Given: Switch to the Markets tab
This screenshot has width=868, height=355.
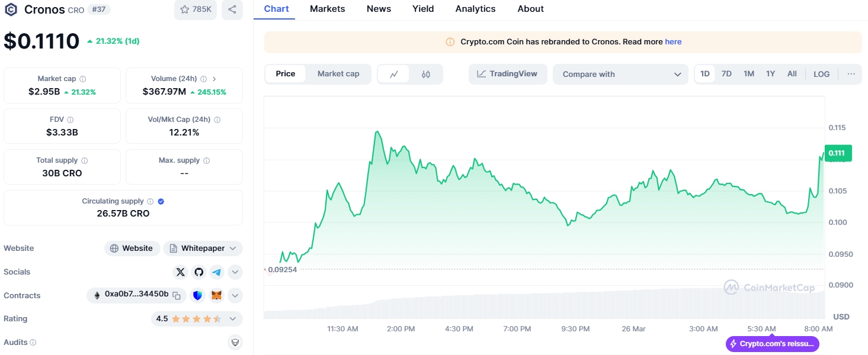Looking at the screenshot, I should pyautogui.click(x=327, y=9).
